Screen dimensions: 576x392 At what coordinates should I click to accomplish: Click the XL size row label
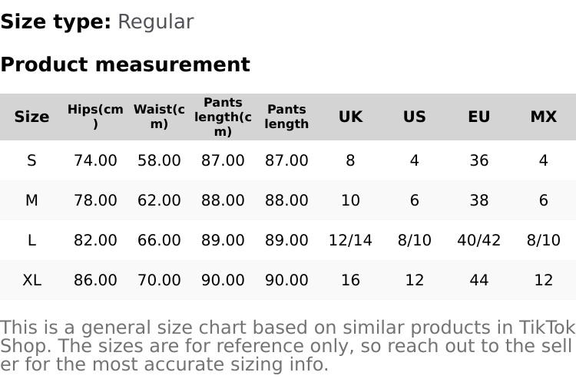tap(31, 280)
